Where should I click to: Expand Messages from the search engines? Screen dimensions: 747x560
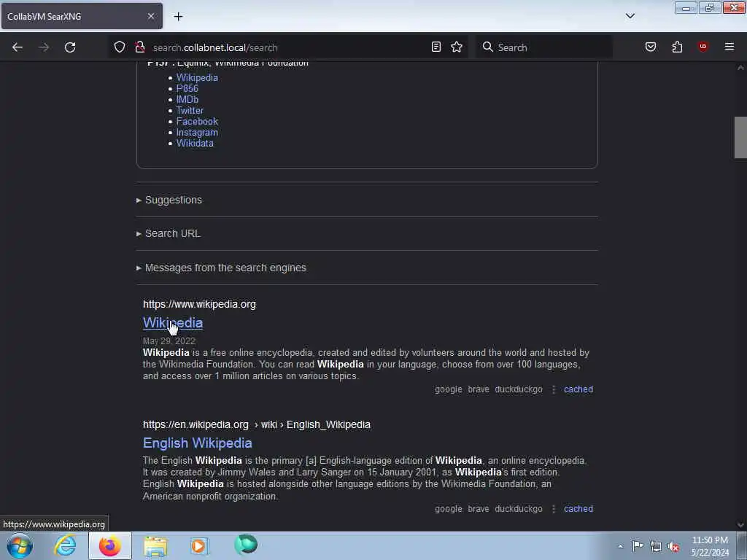pos(221,268)
